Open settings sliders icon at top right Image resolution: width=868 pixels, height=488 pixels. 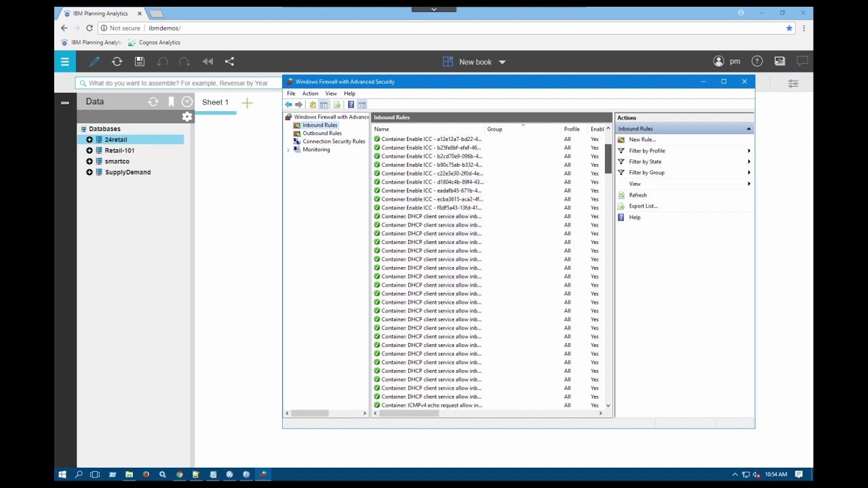(793, 83)
